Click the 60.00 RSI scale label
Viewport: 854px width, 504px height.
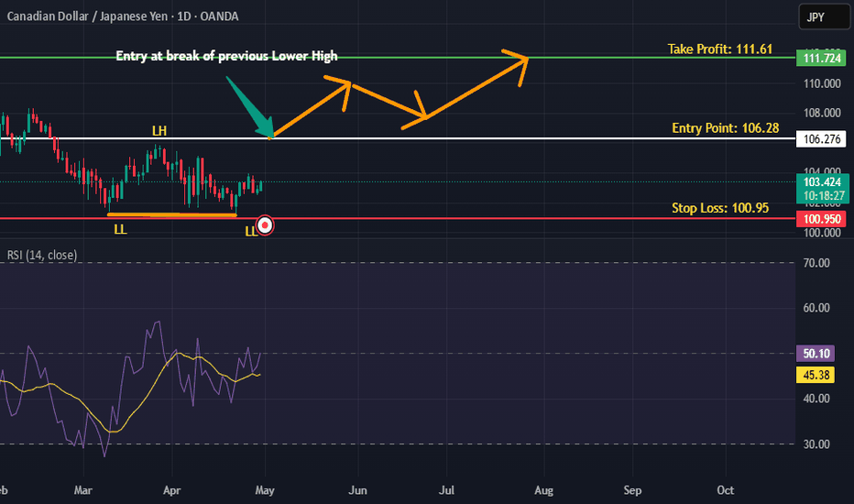tap(816, 308)
